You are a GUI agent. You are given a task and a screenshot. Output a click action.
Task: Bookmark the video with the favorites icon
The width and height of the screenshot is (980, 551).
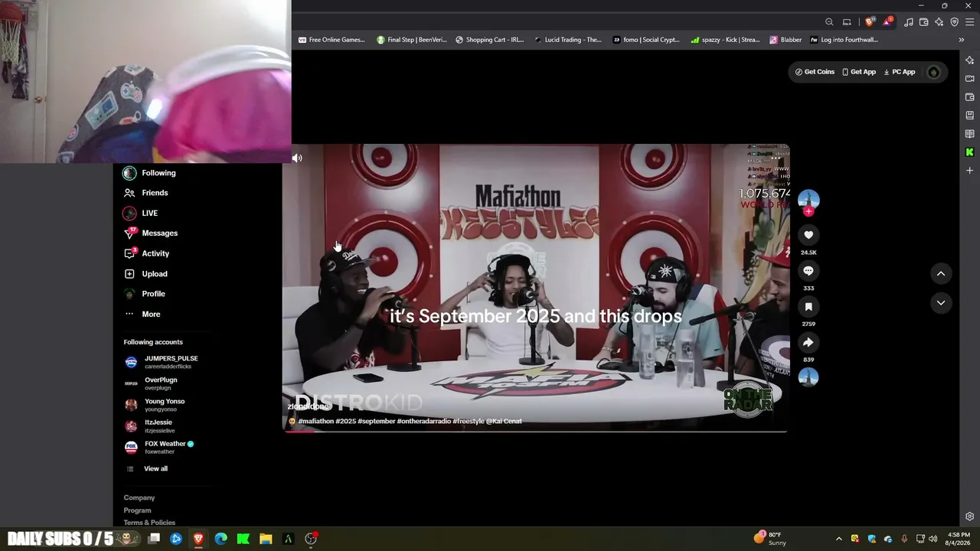point(808,307)
